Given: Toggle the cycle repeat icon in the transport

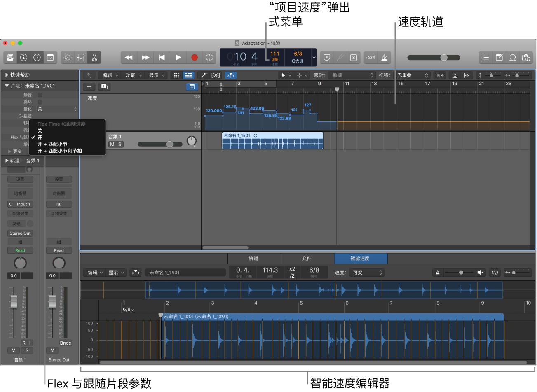Looking at the screenshot, I should (x=209, y=58).
